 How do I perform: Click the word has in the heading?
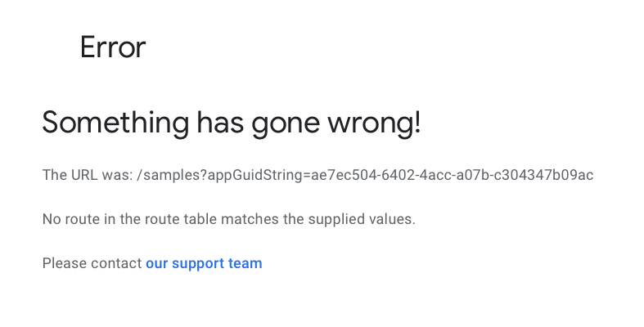coord(220,123)
